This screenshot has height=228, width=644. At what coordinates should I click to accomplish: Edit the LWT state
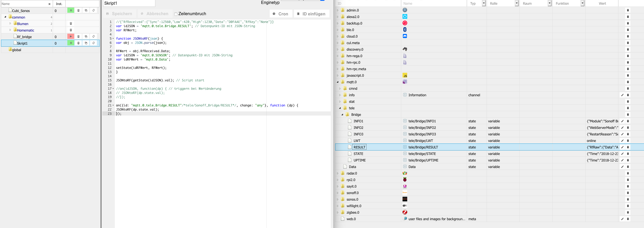tap(622, 141)
